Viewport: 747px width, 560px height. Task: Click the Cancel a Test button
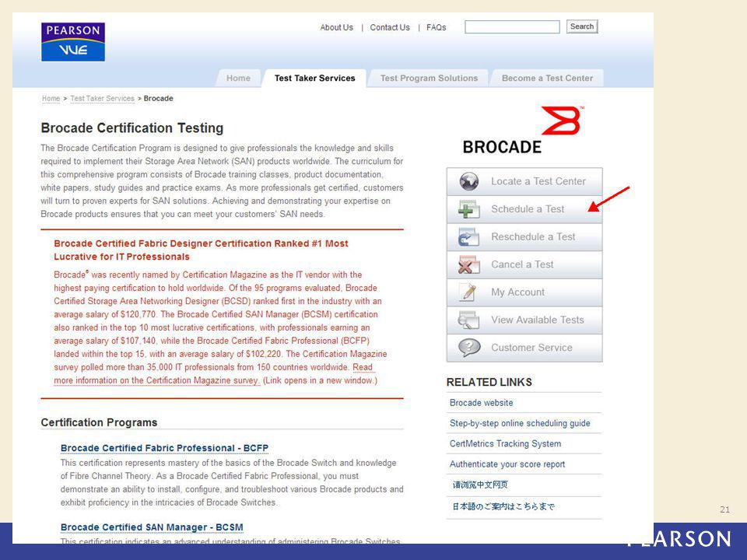pyautogui.click(x=524, y=264)
